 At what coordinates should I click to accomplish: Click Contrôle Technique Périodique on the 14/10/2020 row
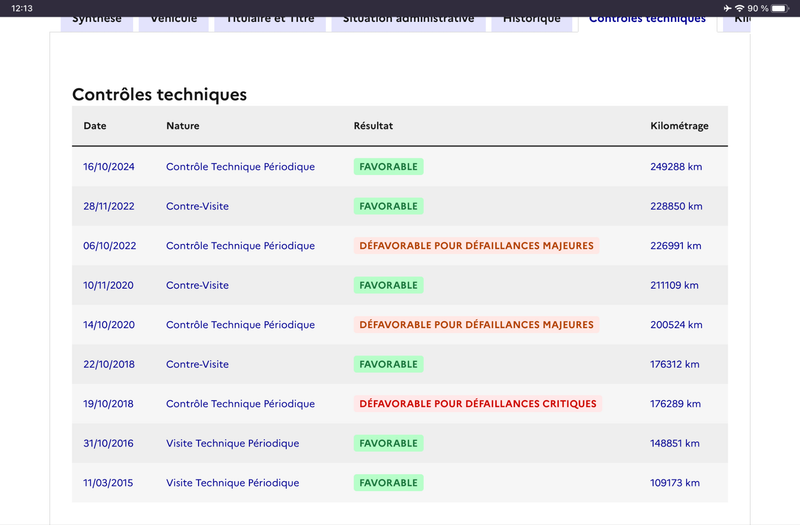(x=240, y=325)
